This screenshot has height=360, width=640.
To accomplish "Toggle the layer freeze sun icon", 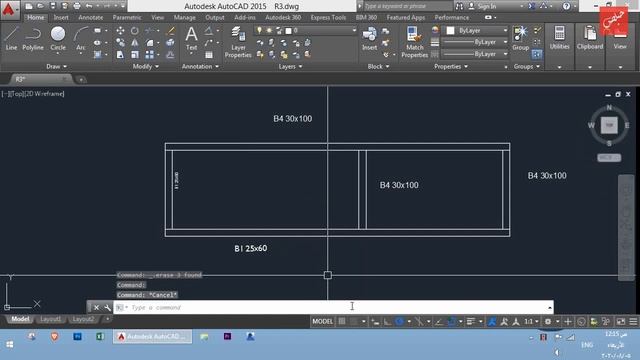I will pyautogui.click(x=269, y=31).
